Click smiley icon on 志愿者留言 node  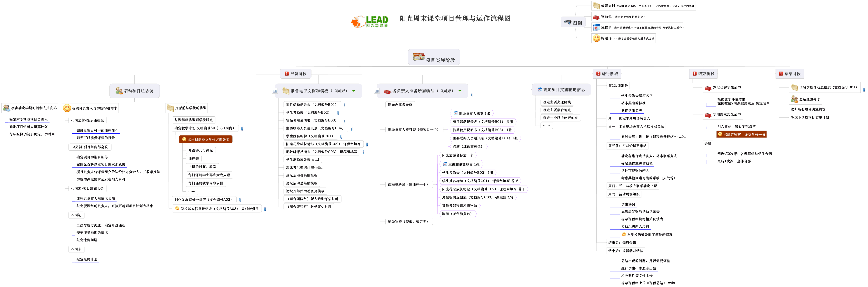720,134
